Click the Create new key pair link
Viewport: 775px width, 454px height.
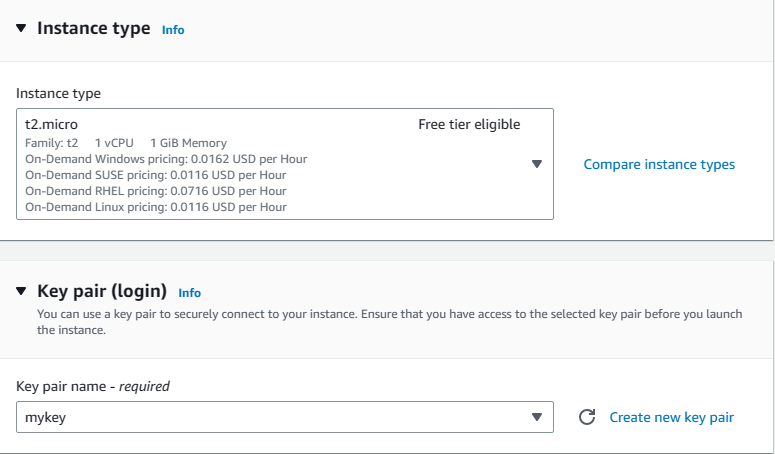671,417
